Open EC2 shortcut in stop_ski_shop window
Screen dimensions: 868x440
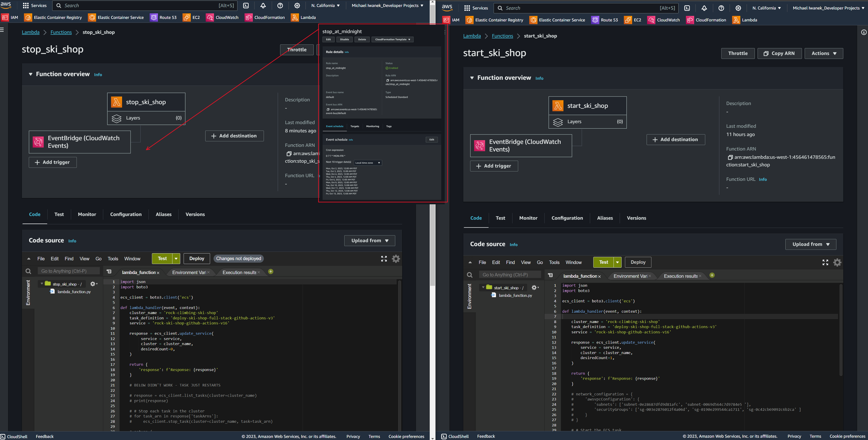(x=191, y=17)
